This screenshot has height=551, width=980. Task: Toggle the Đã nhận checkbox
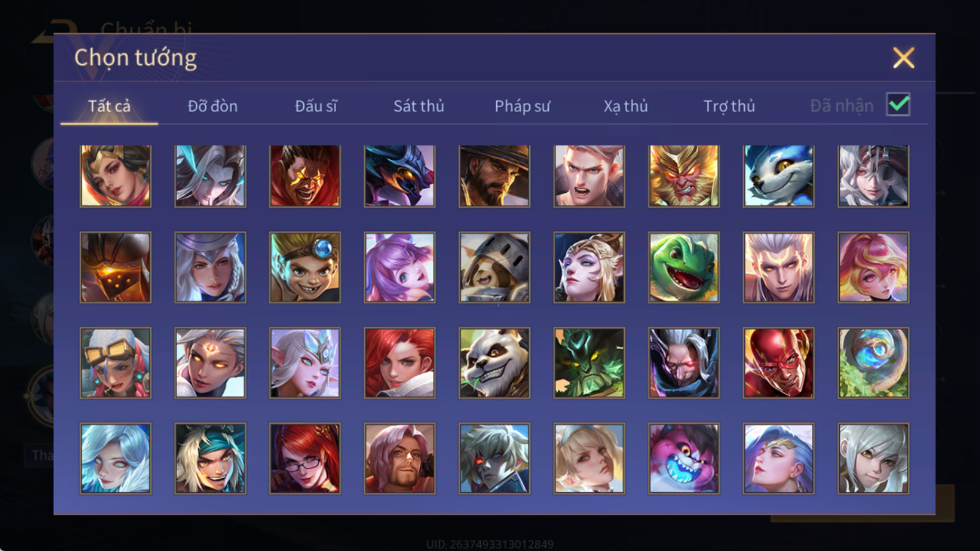pyautogui.click(x=898, y=105)
